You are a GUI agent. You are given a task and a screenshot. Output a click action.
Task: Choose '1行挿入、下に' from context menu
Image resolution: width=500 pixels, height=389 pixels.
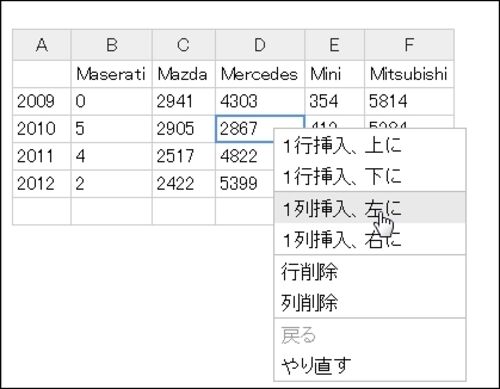(x=370, y=176)
